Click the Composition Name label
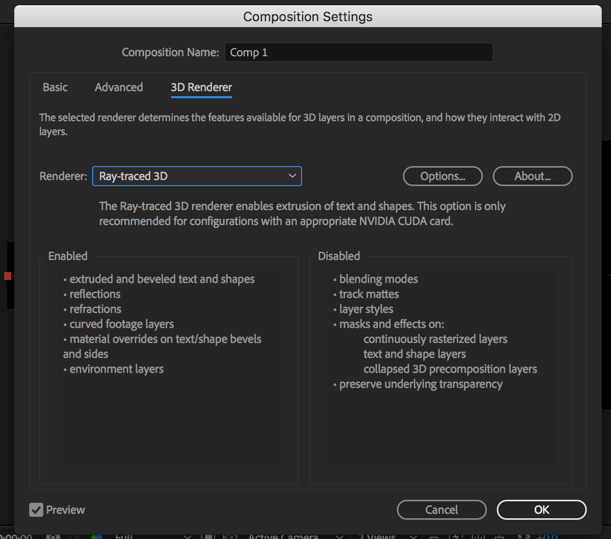 [x=170, y=53]
